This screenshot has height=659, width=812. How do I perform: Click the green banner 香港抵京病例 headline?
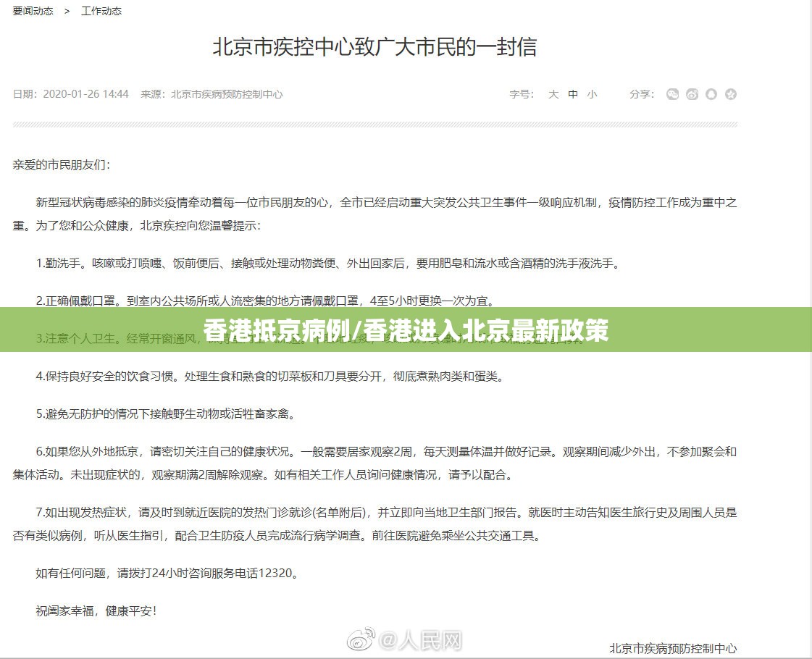(406, 331)
